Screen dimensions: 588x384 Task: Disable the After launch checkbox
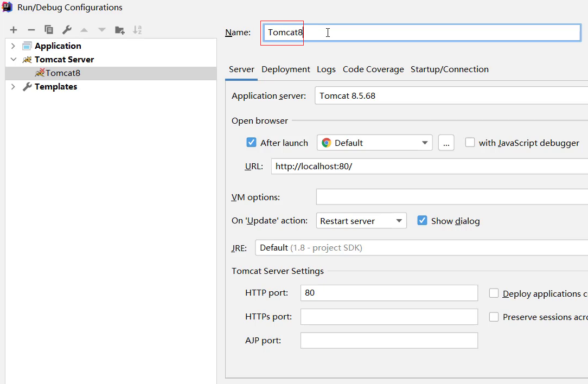coord(251,142)
